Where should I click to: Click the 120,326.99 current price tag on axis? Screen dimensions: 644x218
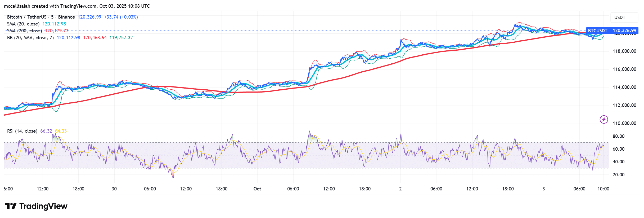pos(624,31)
